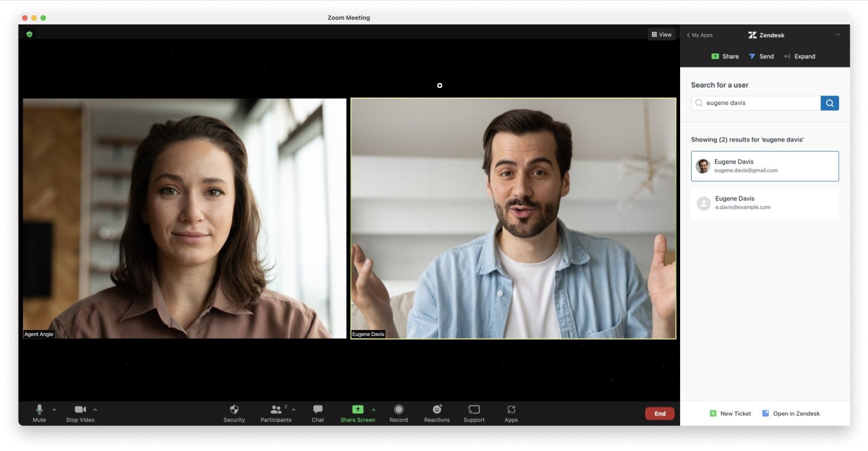Expand the Participants options arrow
The image size is (868, 451).
[x=294, y=409]
